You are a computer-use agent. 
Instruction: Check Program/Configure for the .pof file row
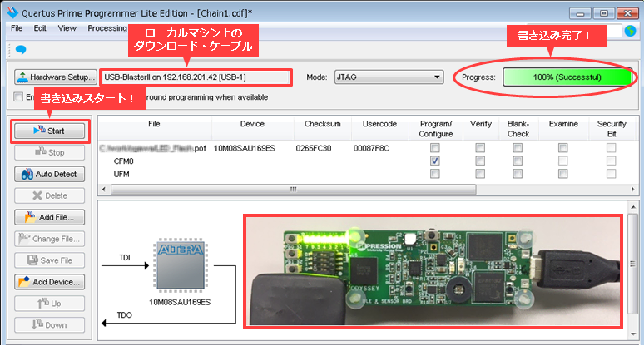pos(435,148)
